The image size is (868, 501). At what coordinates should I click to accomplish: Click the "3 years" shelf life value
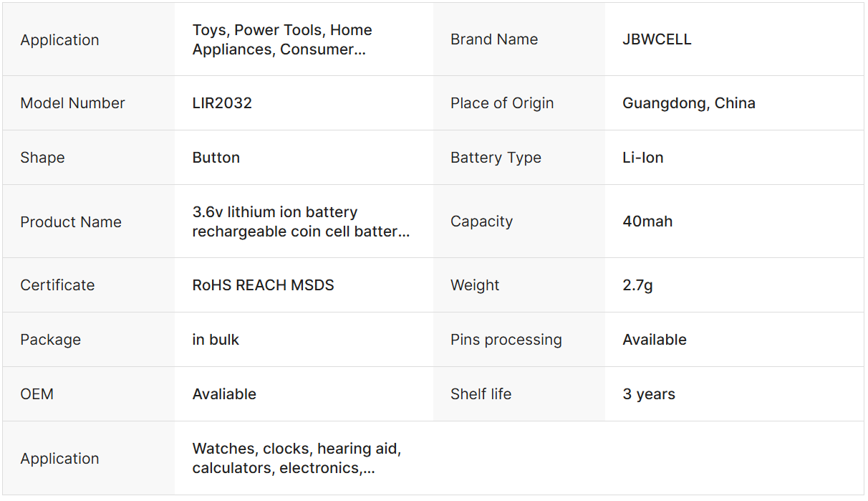coord(648,394)
